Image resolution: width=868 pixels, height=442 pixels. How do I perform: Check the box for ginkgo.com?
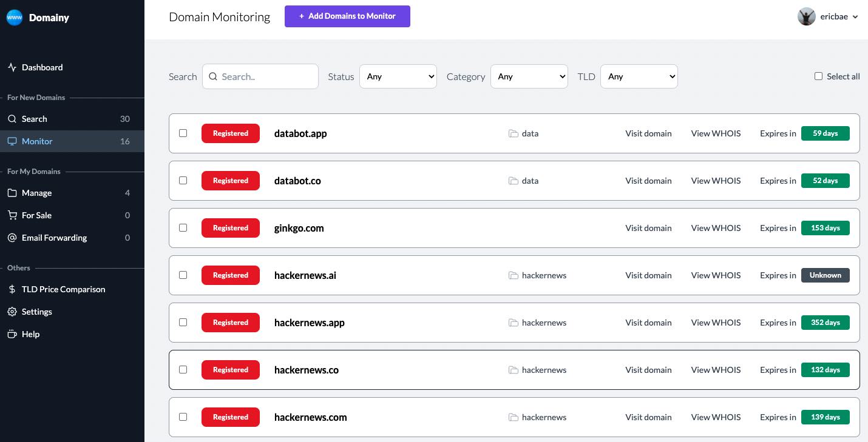tap(183, 227)
